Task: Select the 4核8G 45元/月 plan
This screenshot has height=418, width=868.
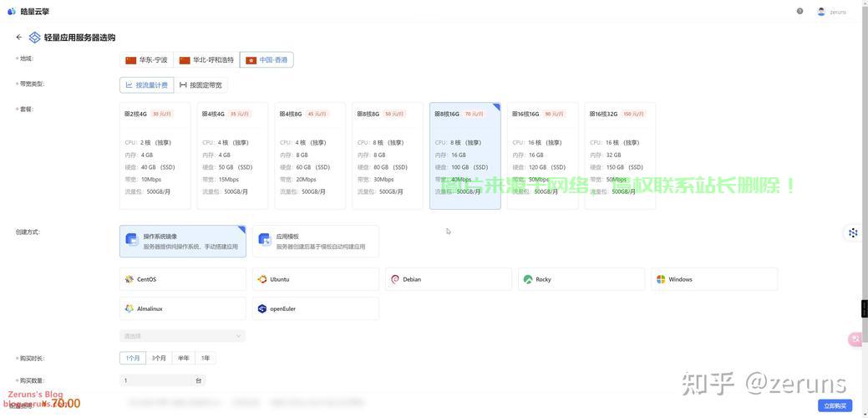Action: [x=310, y=155]
